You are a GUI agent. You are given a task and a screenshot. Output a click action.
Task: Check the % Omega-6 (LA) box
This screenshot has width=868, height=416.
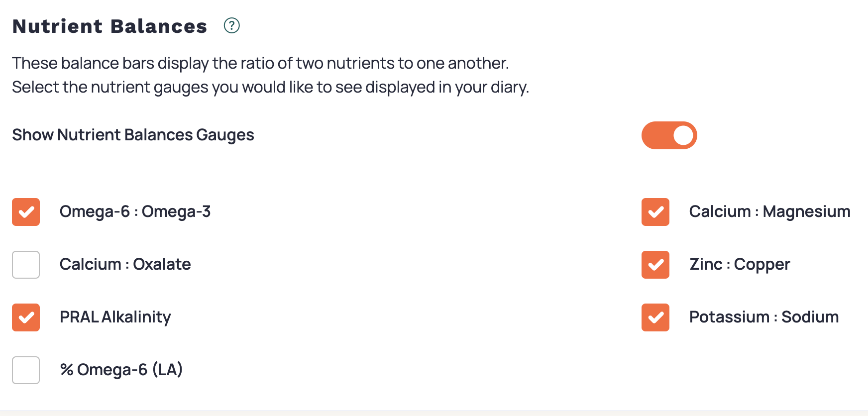point(25,370)
